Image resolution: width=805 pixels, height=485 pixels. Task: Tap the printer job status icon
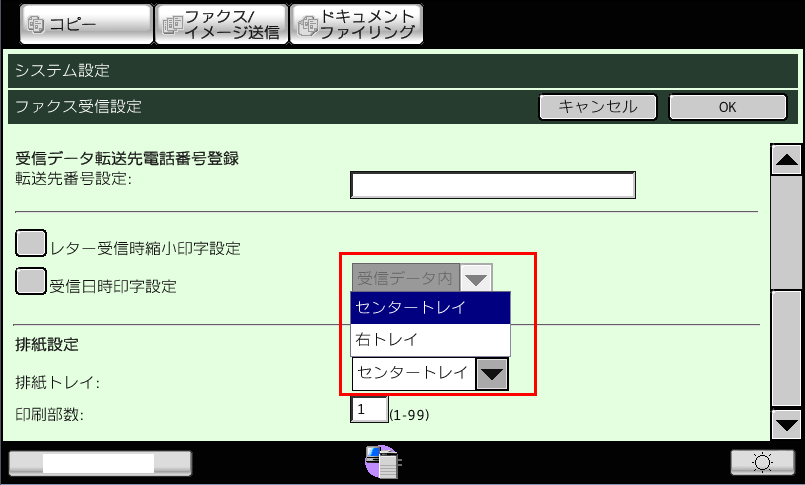(384, 462)
